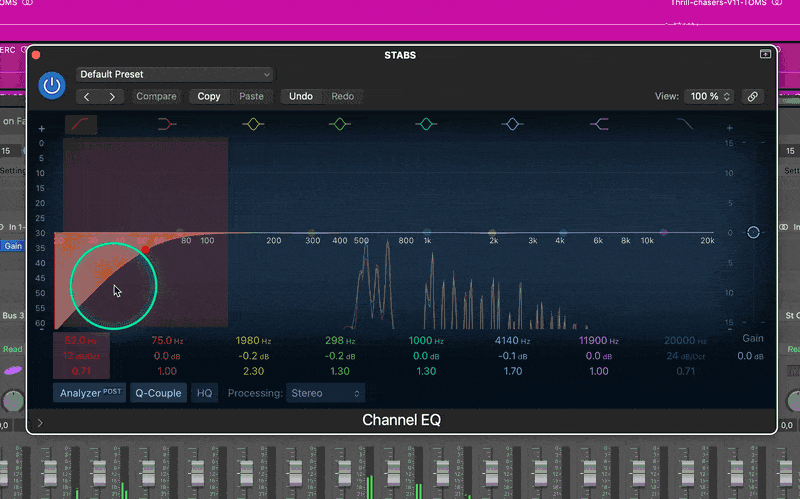Viewport: 800px width, 499px height.
Task: Click the master Gain slider handle
Action: tap(753, 232)
